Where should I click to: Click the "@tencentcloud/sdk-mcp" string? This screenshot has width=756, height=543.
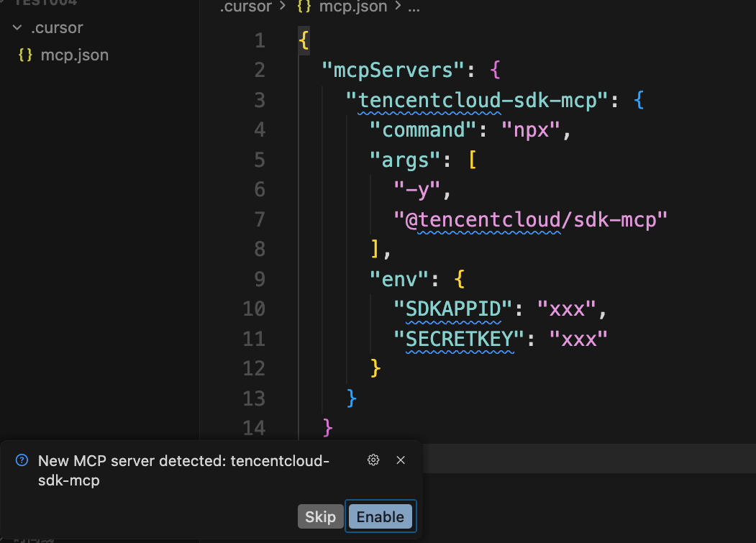pos(530,220)
